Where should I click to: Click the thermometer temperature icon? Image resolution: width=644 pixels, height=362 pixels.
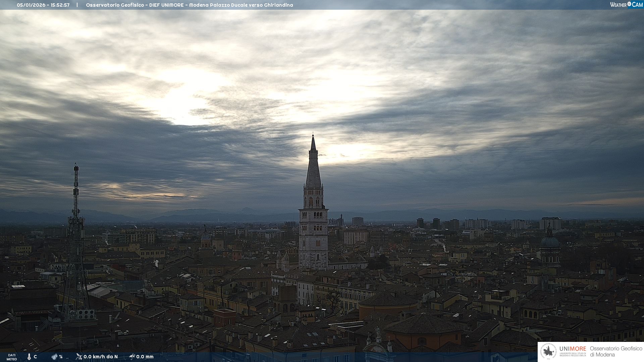(29, 357)
